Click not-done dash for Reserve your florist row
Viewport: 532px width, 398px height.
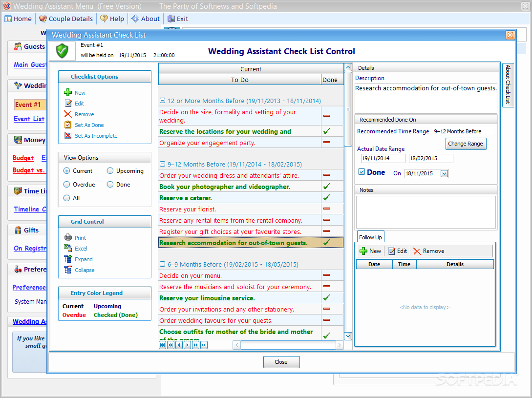click(327, 209)
